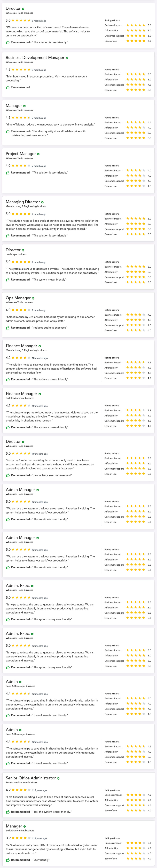Screen dimensions: 157x868
Task: Click thumbs-up icon beside "productivity level improvement"
Action: tap(8, 475)
